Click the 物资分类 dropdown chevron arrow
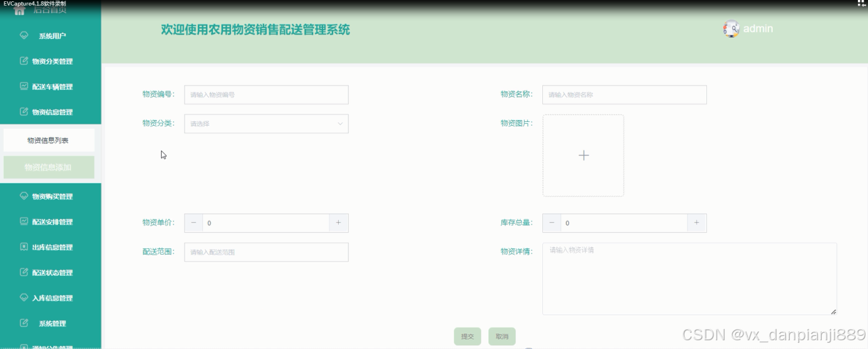The height and width of the screenshot is (349, 868). tap(340, 124)
